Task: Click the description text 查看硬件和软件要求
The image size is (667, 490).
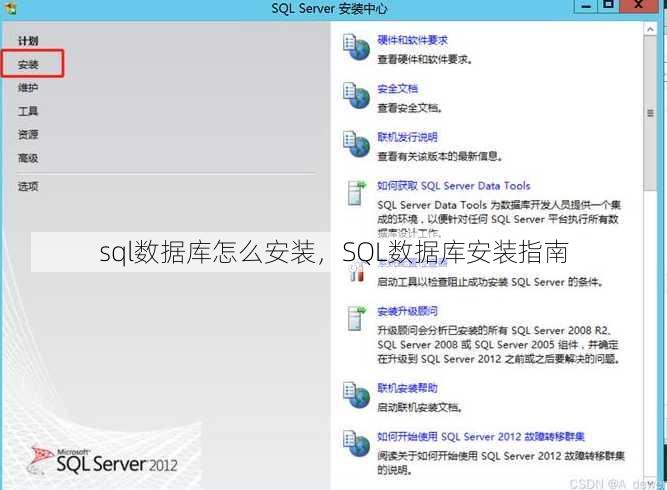Action: (425, 59)
